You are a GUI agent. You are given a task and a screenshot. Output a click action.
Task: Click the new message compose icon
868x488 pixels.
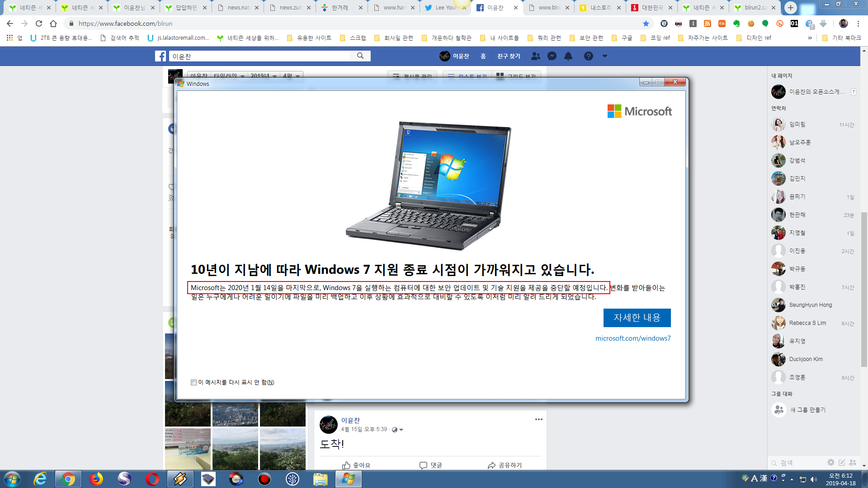[x=842, y=462]
